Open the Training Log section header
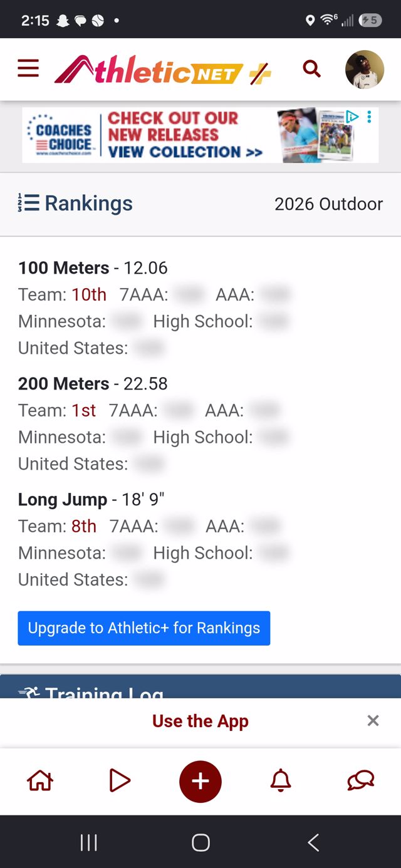This screenshot has height=868, width=401. pyautogui.click(x=200, y=687)
